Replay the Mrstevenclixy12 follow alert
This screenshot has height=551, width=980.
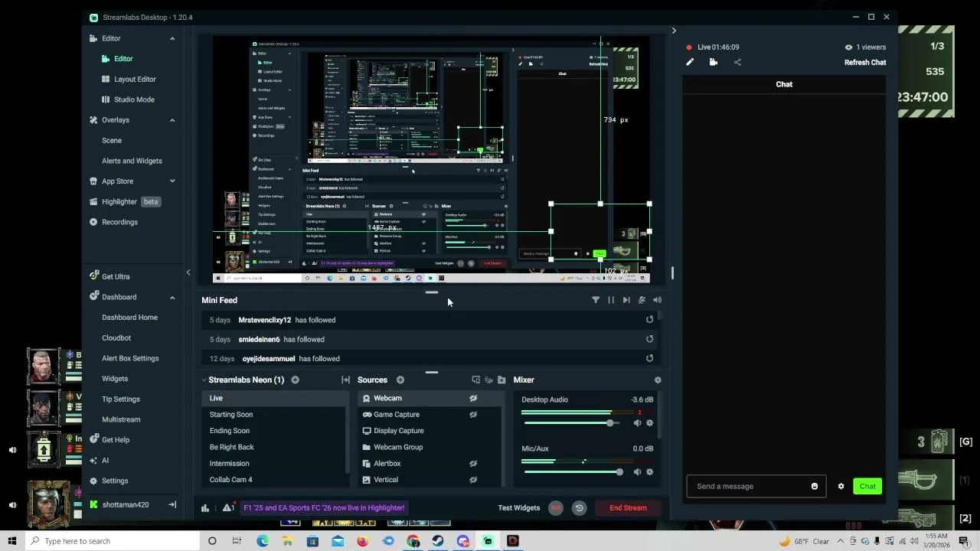(649, 320)
